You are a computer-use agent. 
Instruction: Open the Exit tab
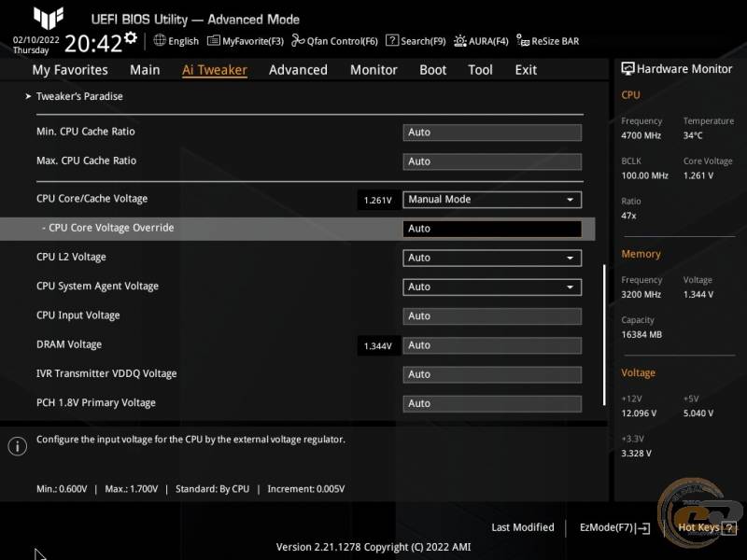coord(526,70)
